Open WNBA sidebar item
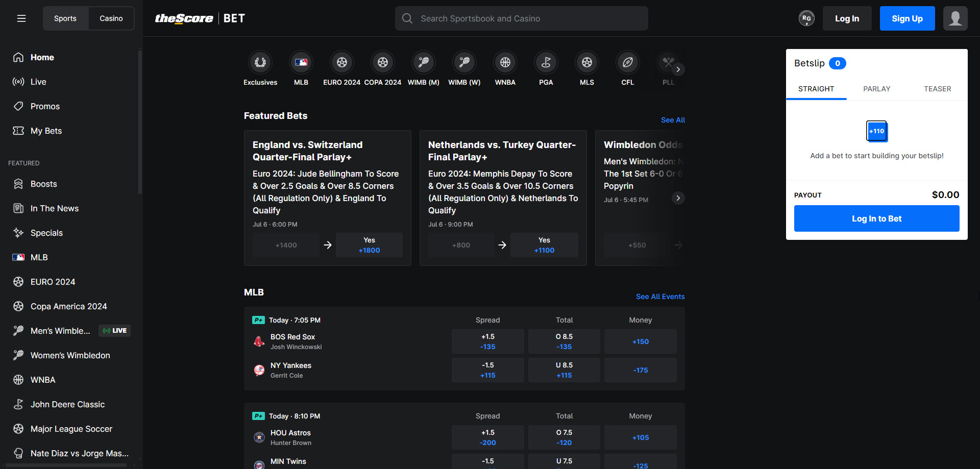Viewport: 980px width, 469px height. tap(69, 380)
